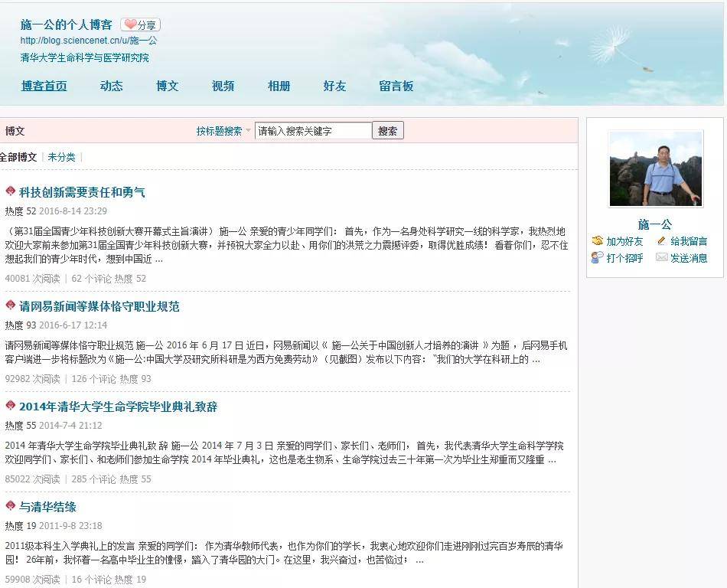Click 285 个评论 under 毕业典礼 post
727x588 pixels.
[x=94, y=479]
